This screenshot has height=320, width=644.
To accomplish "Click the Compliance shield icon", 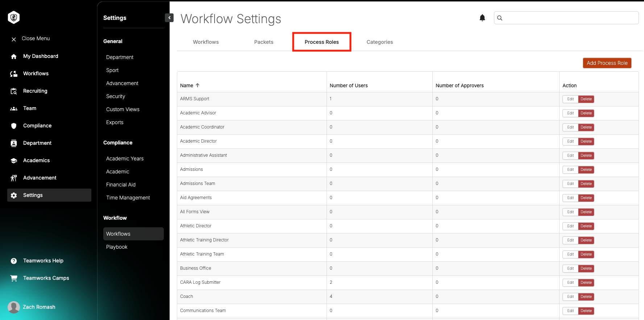I will tap(14, 126).
